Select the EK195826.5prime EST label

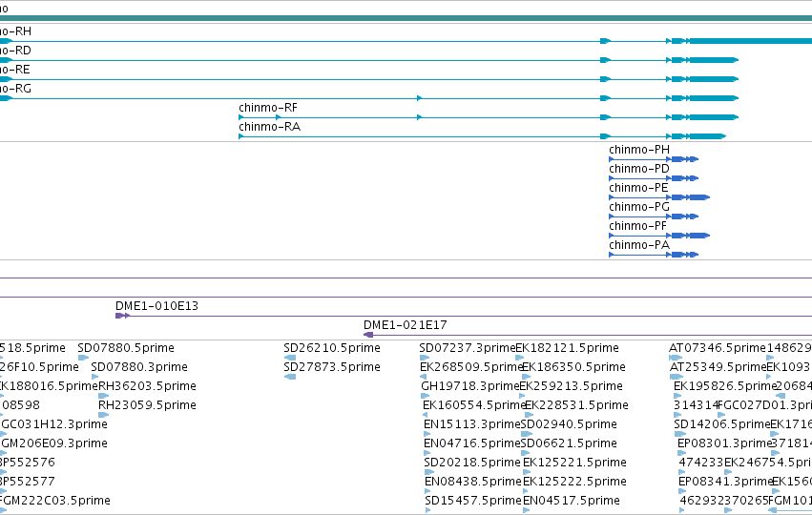[725, 386]
